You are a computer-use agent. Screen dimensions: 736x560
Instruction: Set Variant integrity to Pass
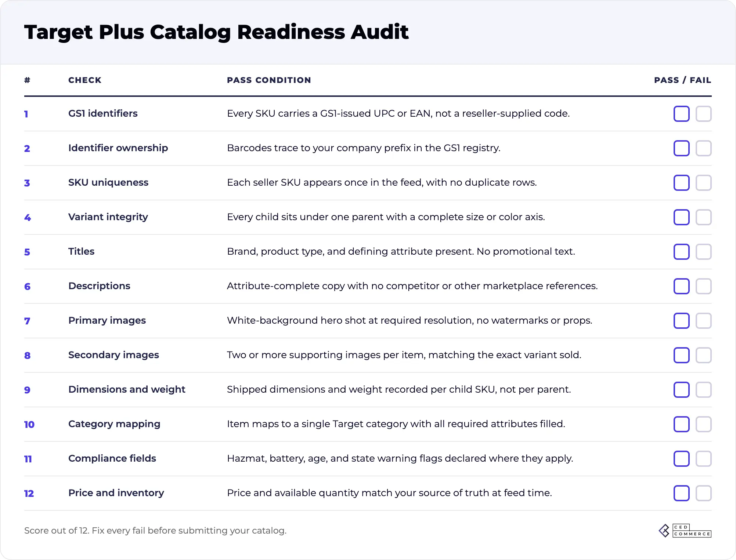click(x=682, y=217)
